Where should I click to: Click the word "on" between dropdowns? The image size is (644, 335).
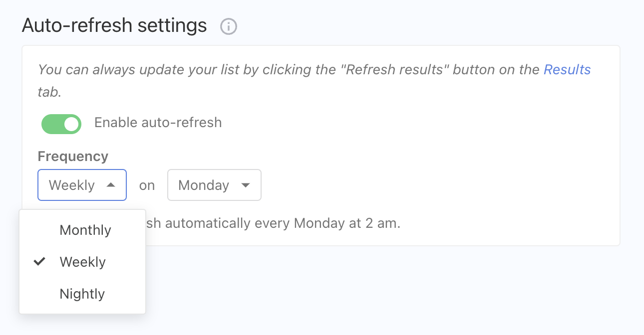147,185
